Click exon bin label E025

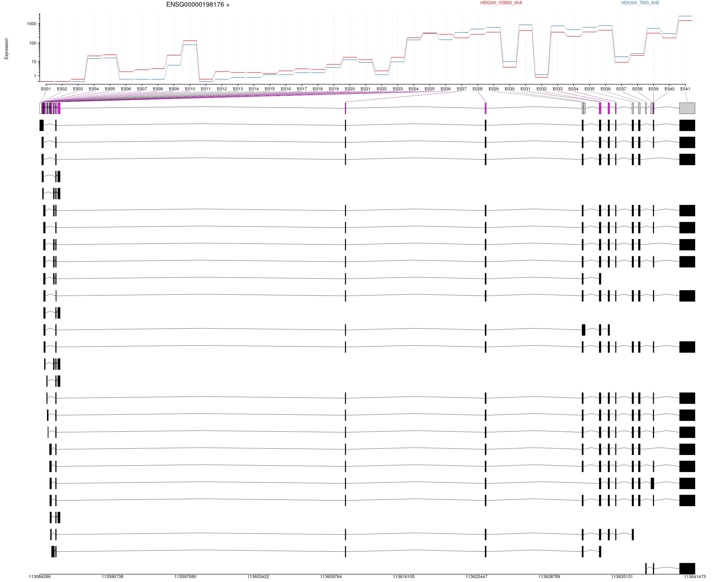430,89
